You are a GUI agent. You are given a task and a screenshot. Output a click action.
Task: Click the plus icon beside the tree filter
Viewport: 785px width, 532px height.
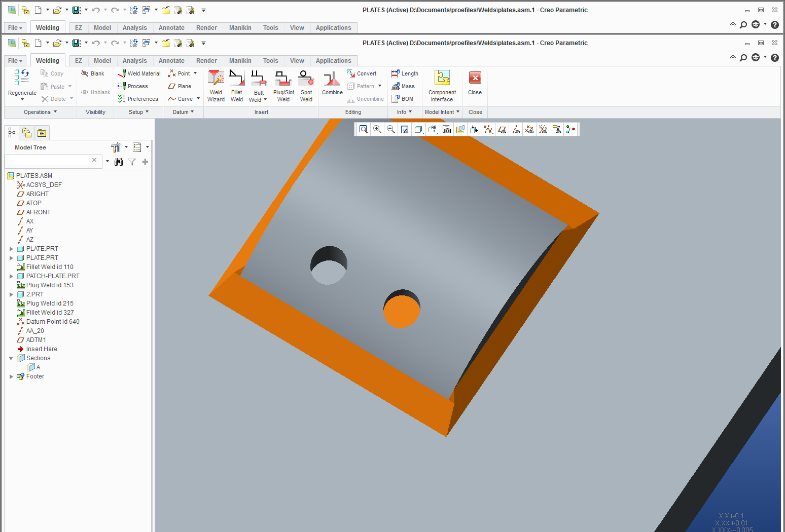click(x=145, y=162)
